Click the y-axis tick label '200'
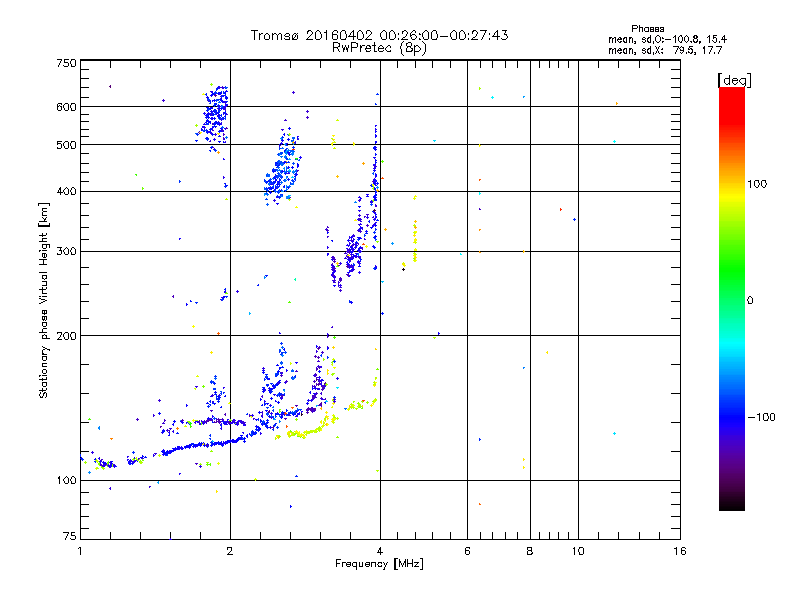Image resolution: width=800 pixels, height=600 pixels. coord(66,336)
